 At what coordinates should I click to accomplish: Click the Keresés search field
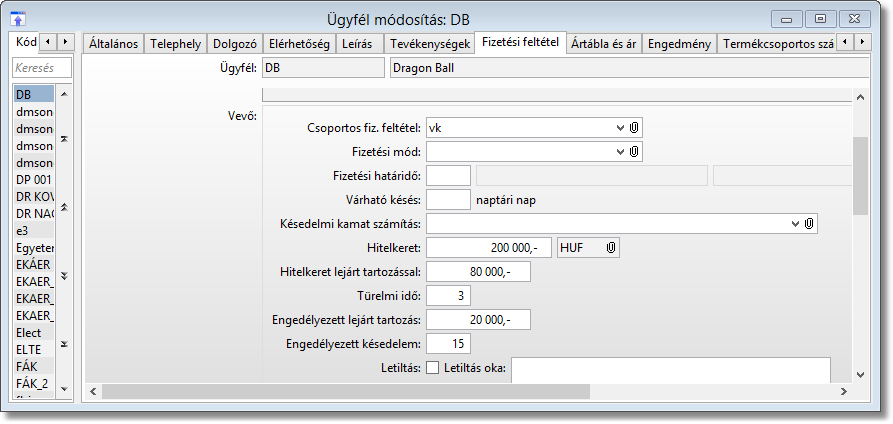(x=41, y=68)
